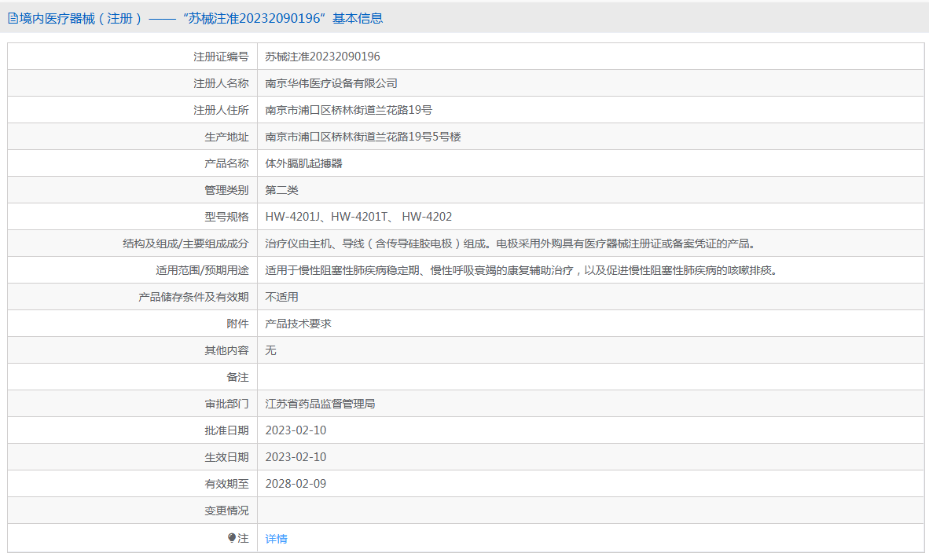Image resolution: width=929 pixels, height=560 pixels.
Task: Click the 适用范围/预期用途 label
Action: [202, 270]
